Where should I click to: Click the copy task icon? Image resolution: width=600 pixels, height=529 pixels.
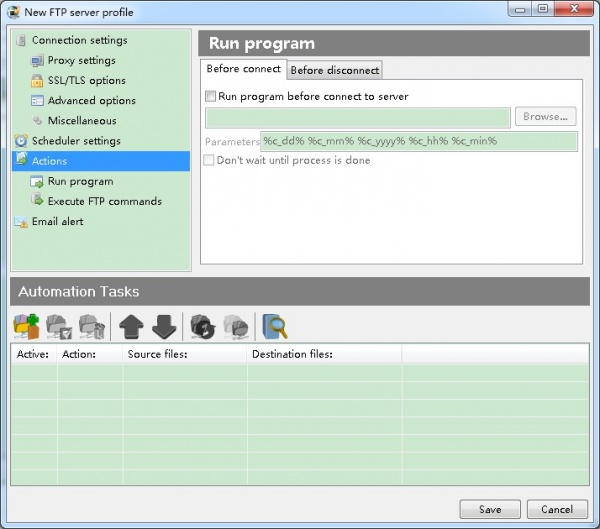coord(236,326)
